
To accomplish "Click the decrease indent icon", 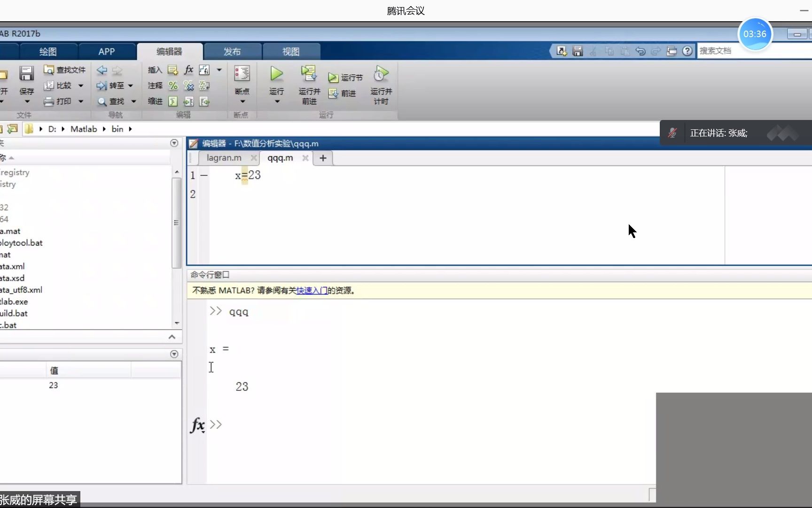I will tap(204, 101).
